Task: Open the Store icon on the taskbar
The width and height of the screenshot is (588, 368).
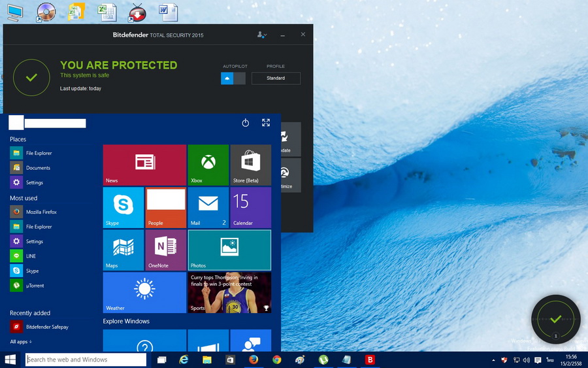Action: click(x=230, y=360)
